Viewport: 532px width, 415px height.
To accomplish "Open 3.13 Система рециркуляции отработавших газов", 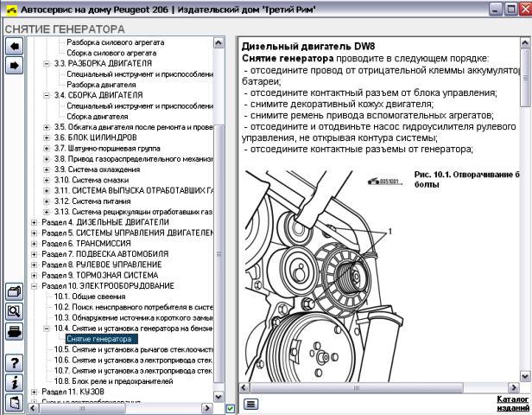I will (x=133, y=212).
